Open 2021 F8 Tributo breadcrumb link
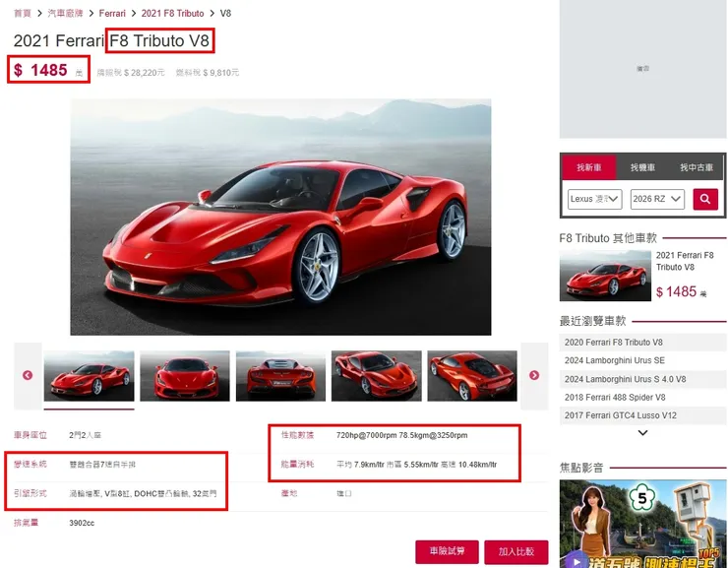728x568 pixels. (173, 14)
